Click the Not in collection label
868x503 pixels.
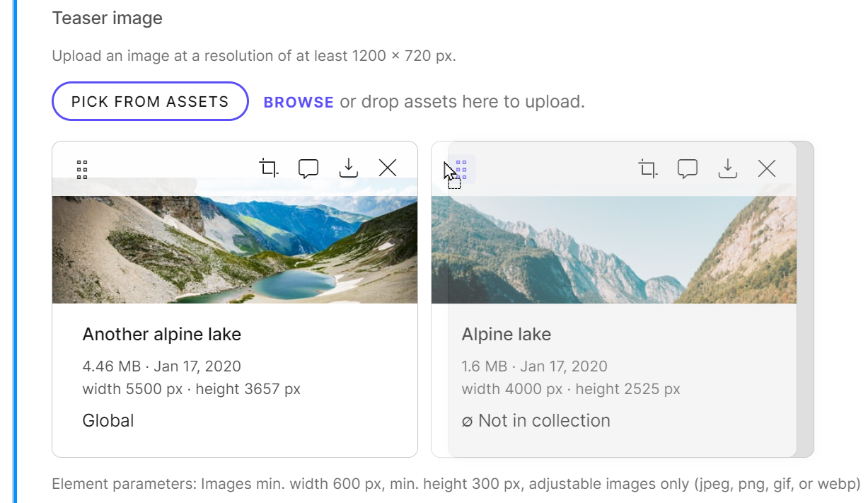pos(536,420)
